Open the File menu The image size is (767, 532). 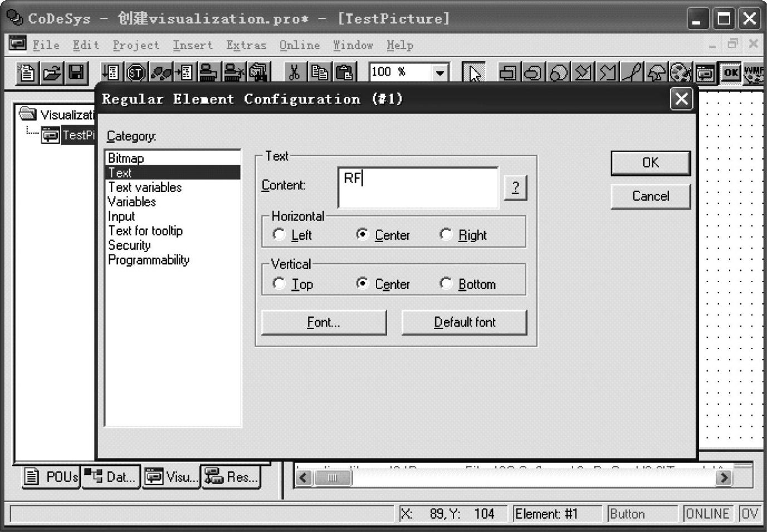46,45
